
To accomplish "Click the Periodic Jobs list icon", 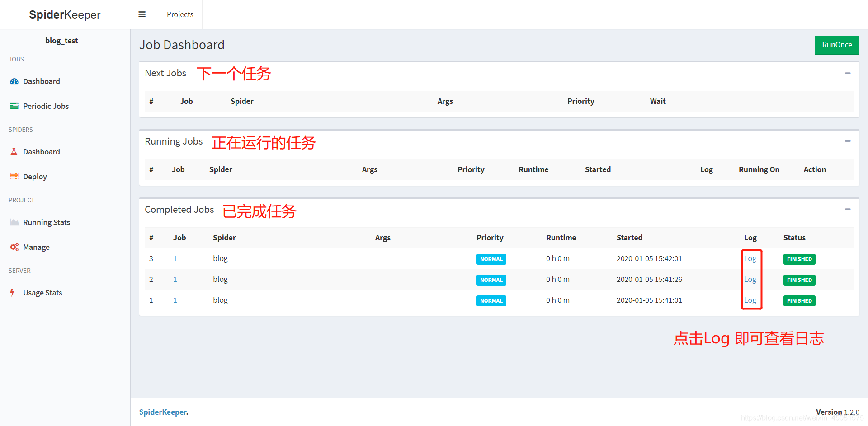I will coord(14,106).
